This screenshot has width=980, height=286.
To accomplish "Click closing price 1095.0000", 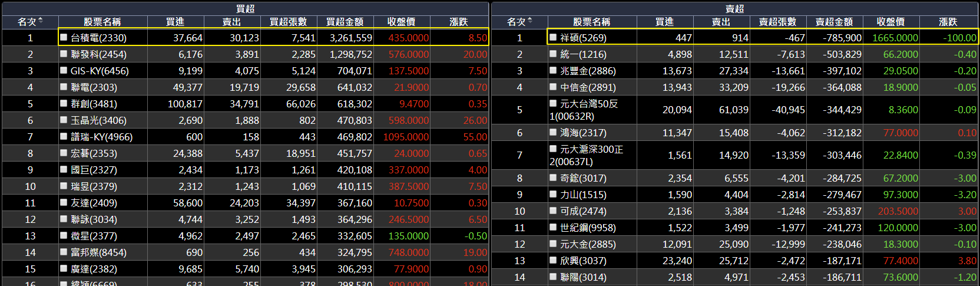I will 406,137.
